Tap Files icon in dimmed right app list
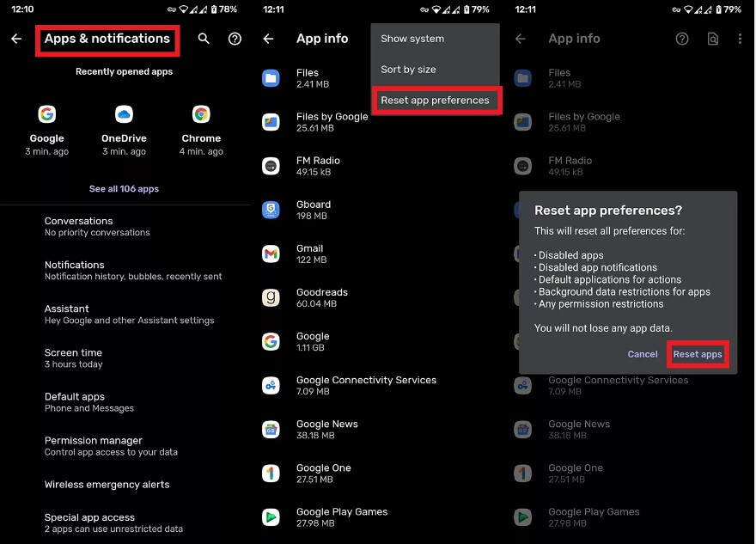Screen dimensions: 756x544 pos(522,78)
